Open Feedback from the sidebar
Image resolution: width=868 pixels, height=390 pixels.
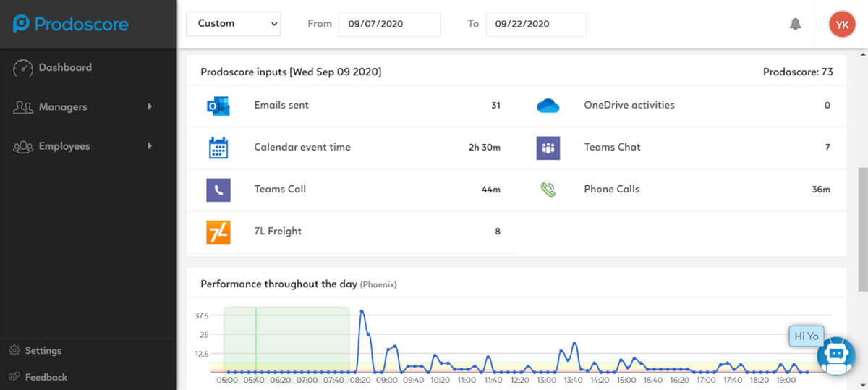(46, 377)
